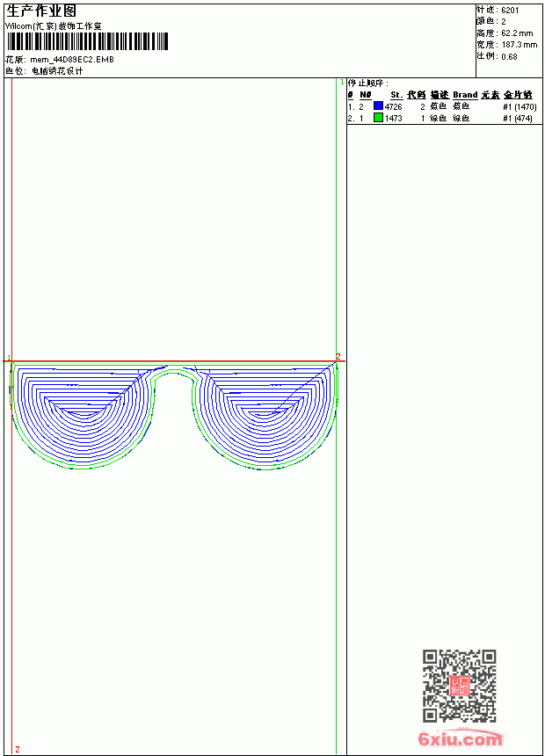
Task: Click the QR code
Action: [x=460, y=686]
